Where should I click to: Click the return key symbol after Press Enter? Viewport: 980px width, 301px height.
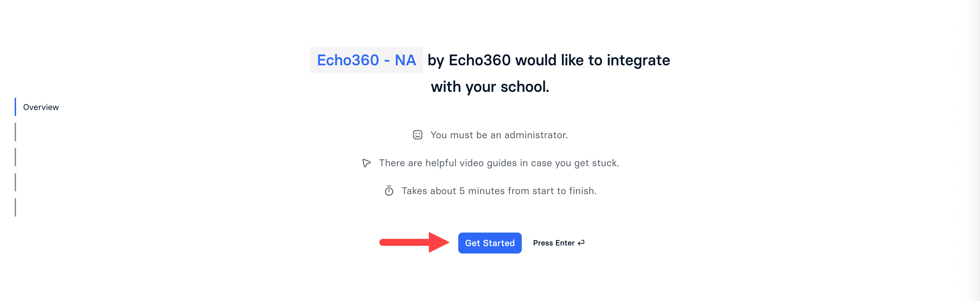point(581,242)
